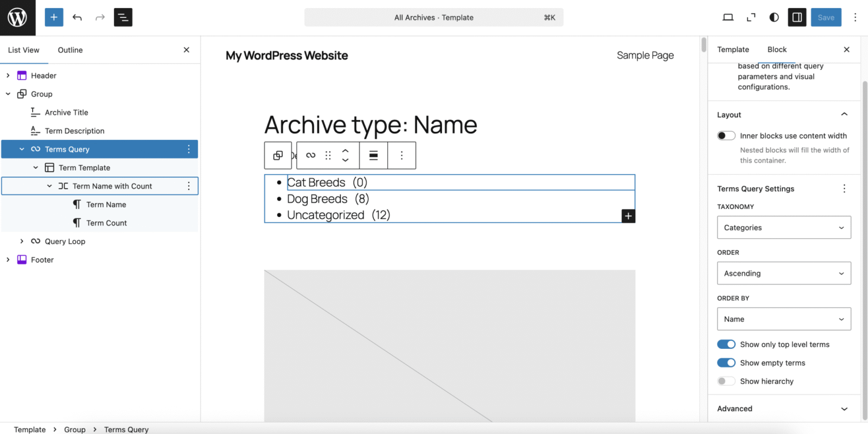The width and height of the screenshot is (868, 434).
Task: Switch to the Outline tab
Action: coord(70,50)
